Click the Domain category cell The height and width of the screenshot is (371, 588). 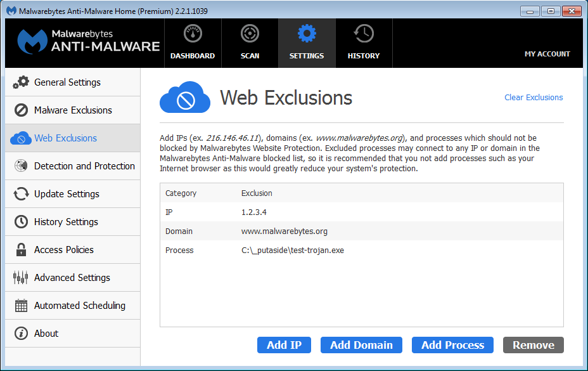[x=179, y=231]
